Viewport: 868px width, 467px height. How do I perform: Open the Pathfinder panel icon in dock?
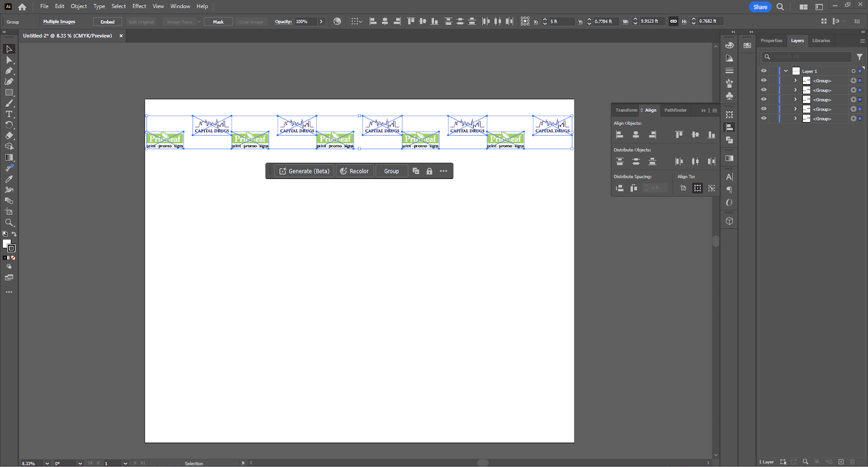pyautogui.click(x=730, y=140)
